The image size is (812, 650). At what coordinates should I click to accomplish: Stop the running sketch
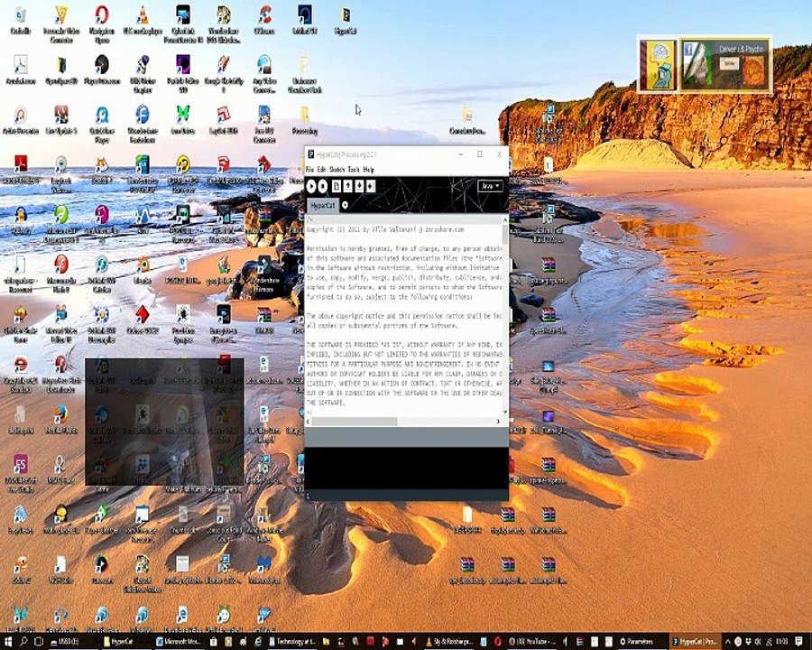click(323, 186)
